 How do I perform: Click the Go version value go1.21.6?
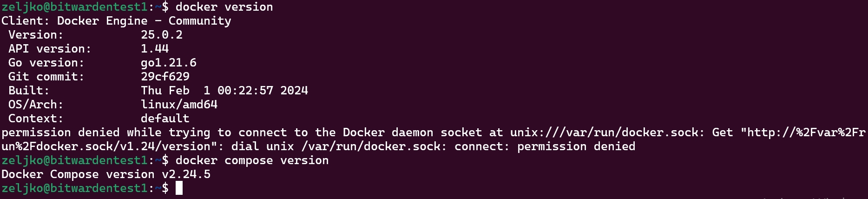[169, 63]
